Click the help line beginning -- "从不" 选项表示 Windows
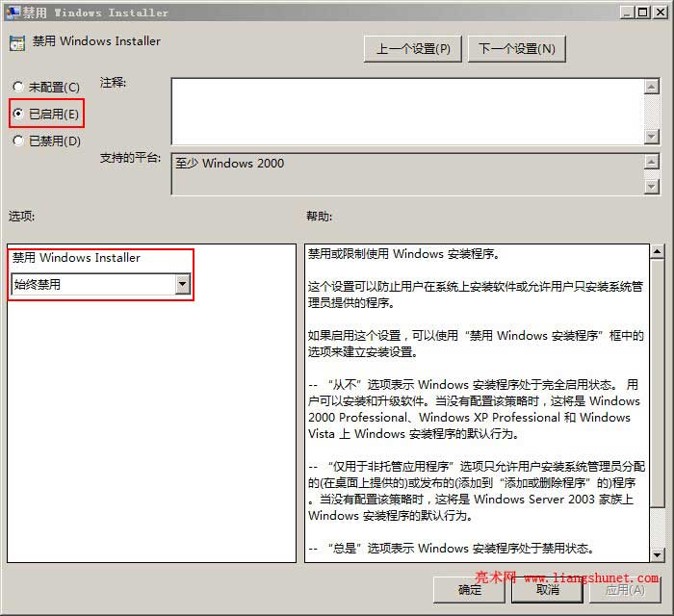674x616 pixels. tap(474, 384)
